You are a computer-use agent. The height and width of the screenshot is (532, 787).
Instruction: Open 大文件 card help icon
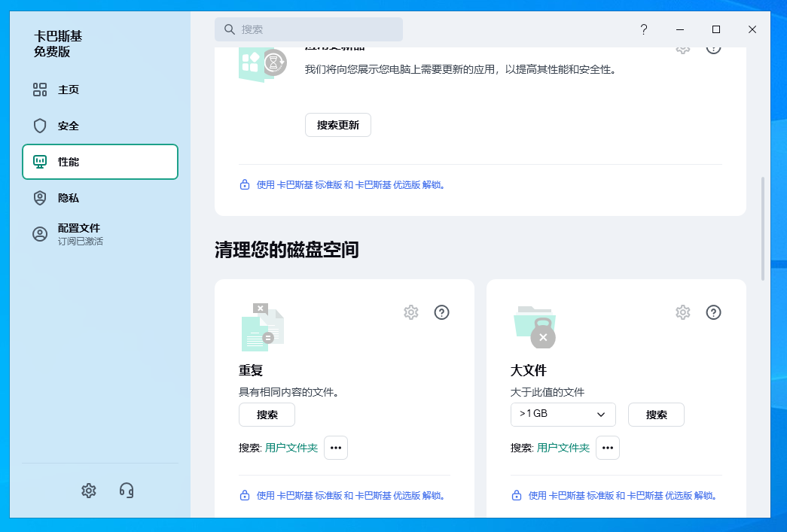[714, 312]
